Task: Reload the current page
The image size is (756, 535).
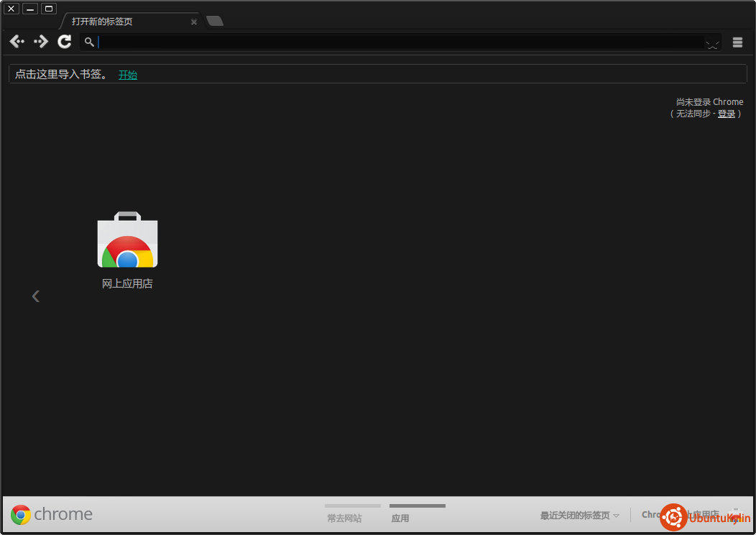Action: pyautogui.click(x=65, y=42)
